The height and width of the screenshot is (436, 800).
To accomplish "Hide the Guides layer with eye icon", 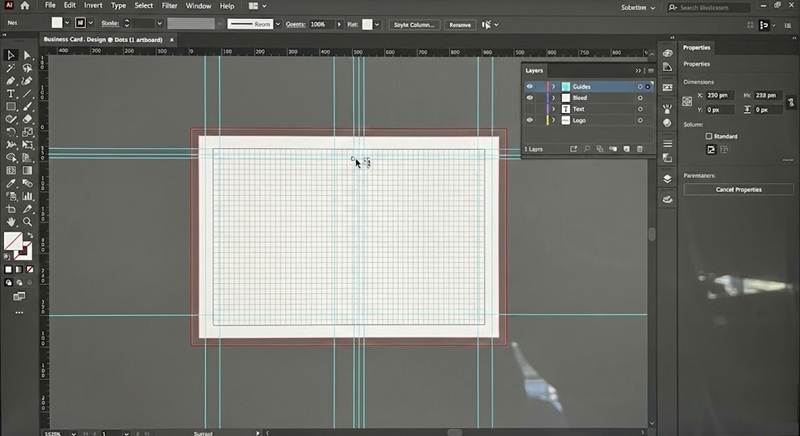I will coord(530,87).
